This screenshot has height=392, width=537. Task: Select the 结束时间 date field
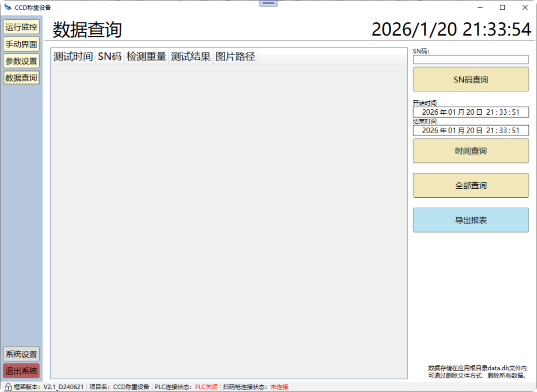[x=470, y=130]
